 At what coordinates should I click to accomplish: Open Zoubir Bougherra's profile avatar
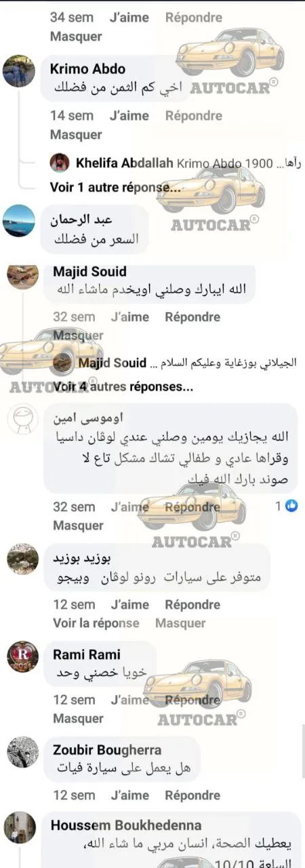pyautogui.click(x=22, y=752)
